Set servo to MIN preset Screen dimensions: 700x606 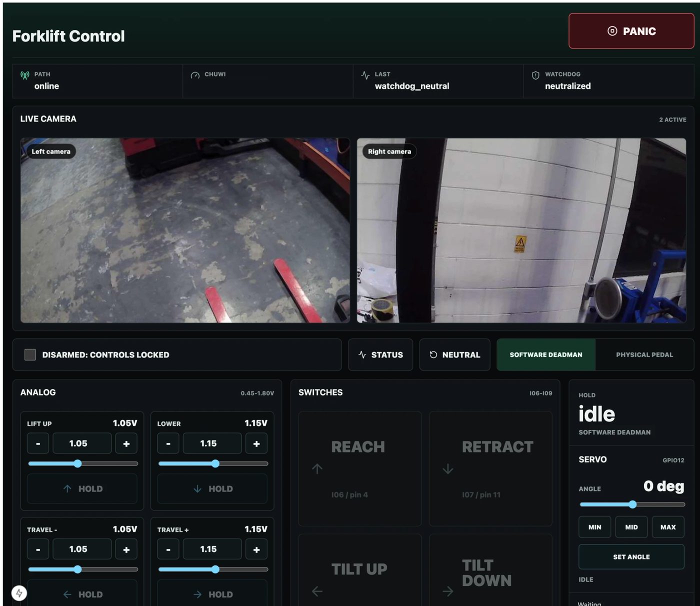(x=595, y=527)
